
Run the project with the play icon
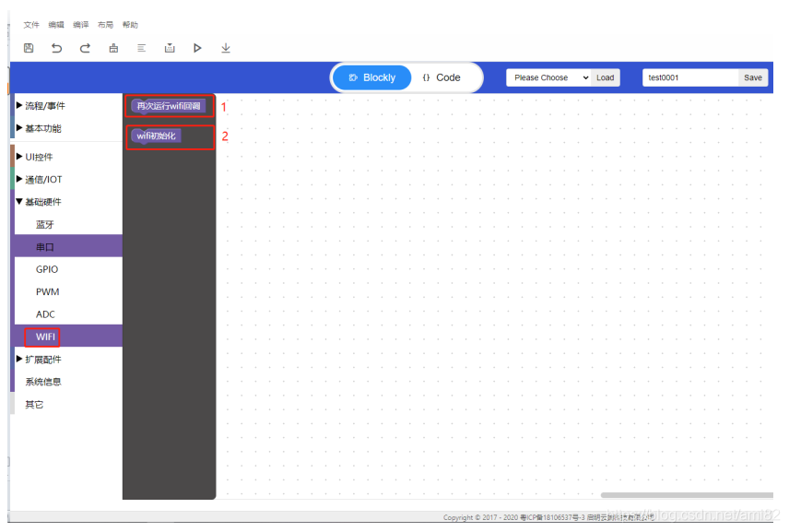197,48
